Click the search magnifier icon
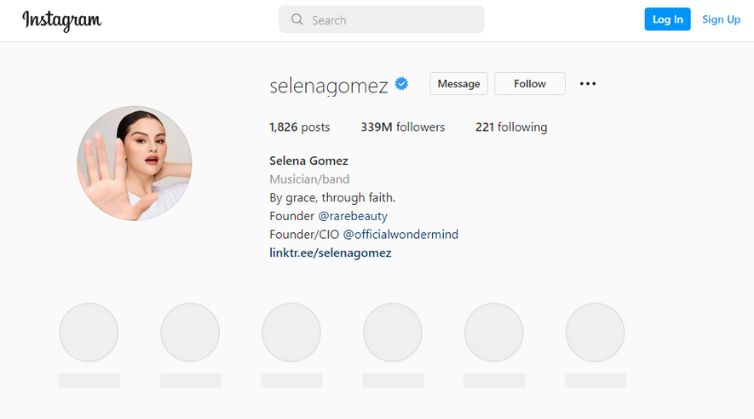 297,19
